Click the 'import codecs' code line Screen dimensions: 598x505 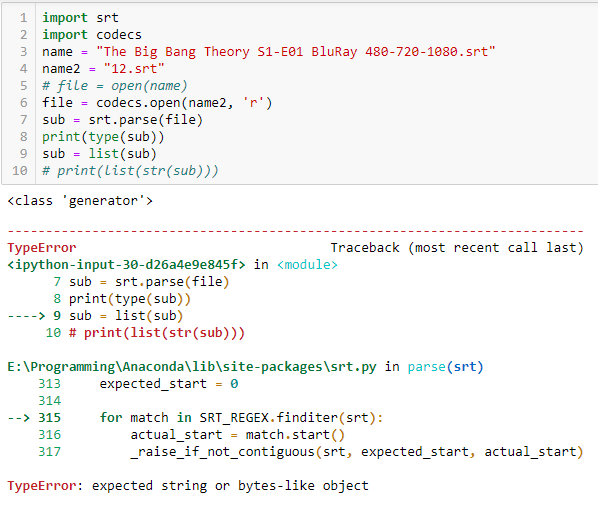coord(92,35)
